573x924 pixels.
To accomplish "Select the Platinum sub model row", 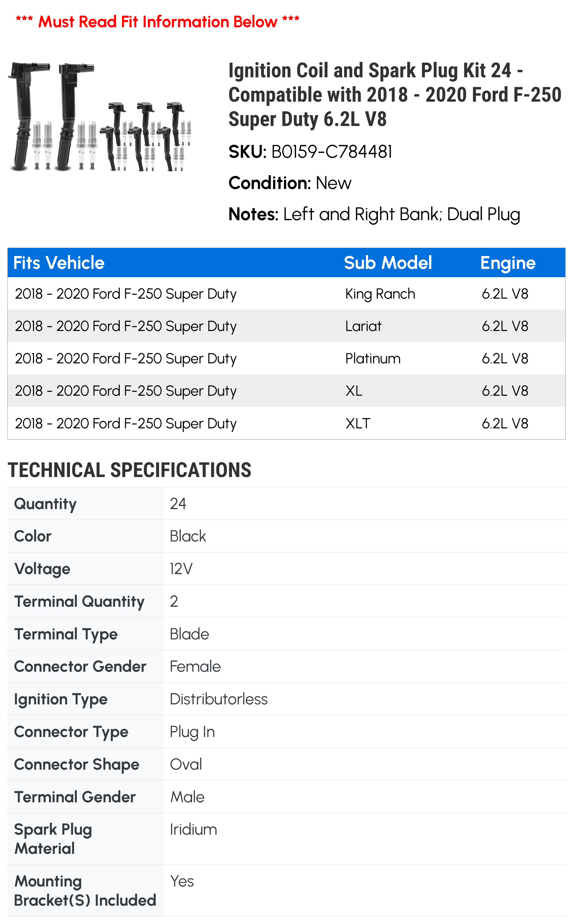I will tap(286, 358).
